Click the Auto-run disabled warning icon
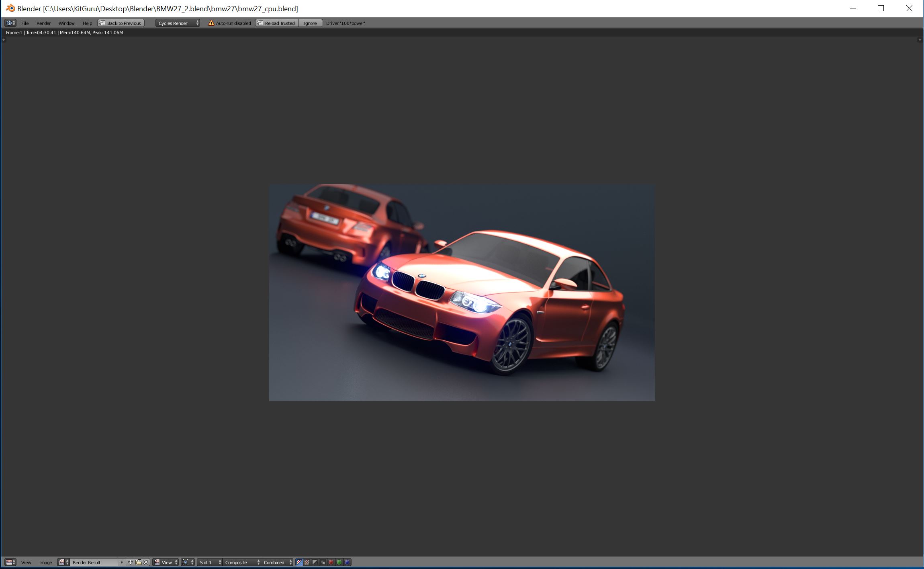 (x=211, y=23)
